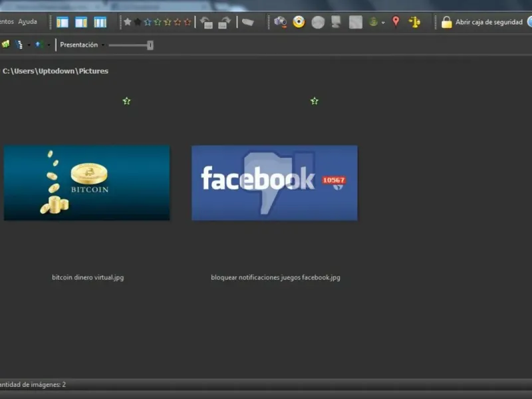Click the status bar image count text
This screenshot has width=532, height=399.
[33, 385]
